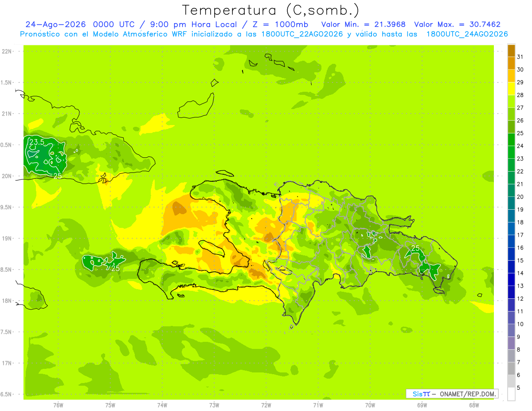Click the blue legend swatch between 16 and 17
The width and height of the screenshot is (532, 411).
[x=511, y=241]
